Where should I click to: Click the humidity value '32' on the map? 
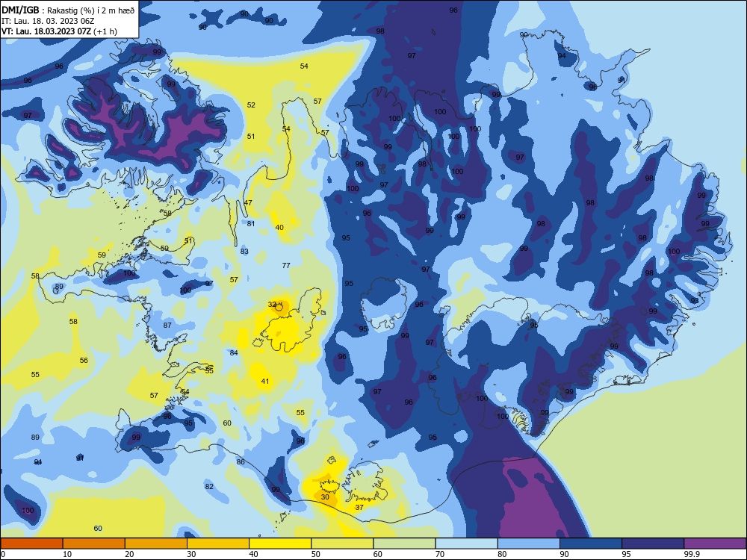tap(272, 305)
